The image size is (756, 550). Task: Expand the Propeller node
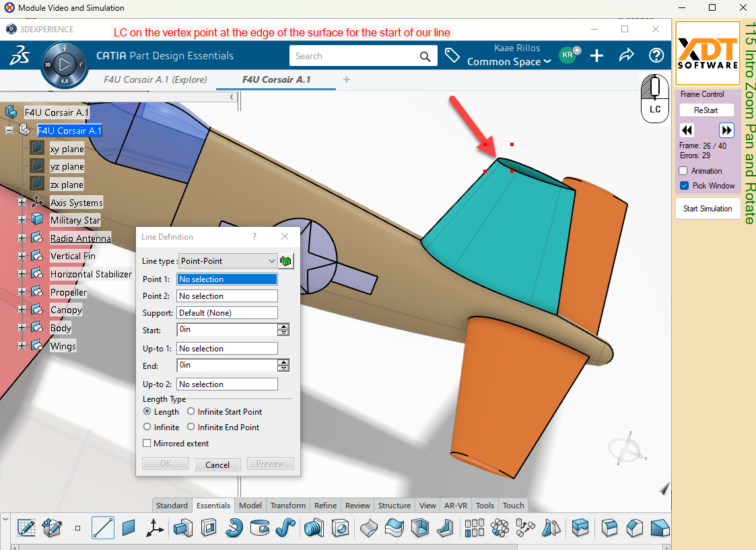point(22,291)
